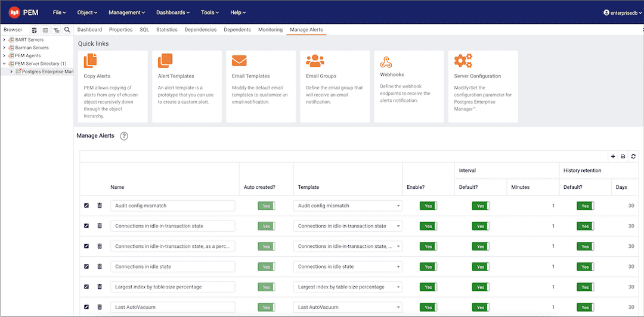This screenshot has height=317, width=644.
Task: Collapse the PEM Server Directory node
Action: tap(5, 63)
